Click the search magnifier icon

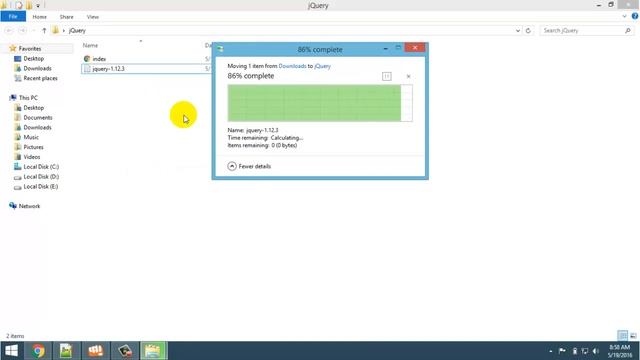pos(628,31)
